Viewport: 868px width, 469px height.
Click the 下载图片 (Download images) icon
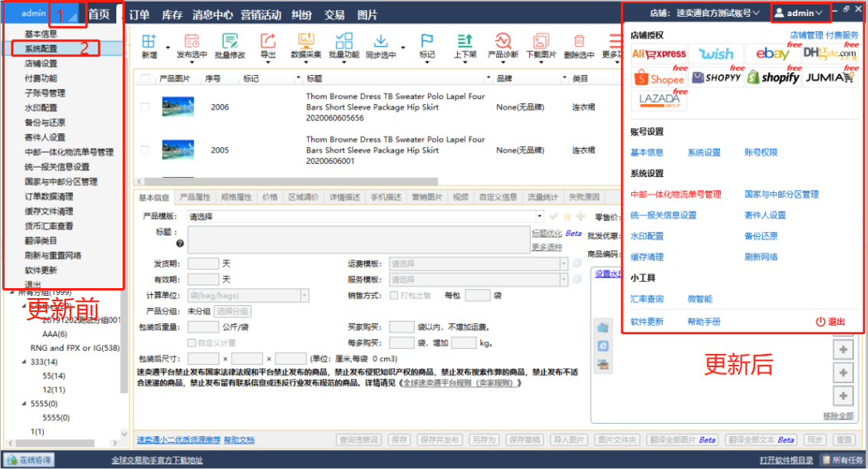[x=541, y=41]
